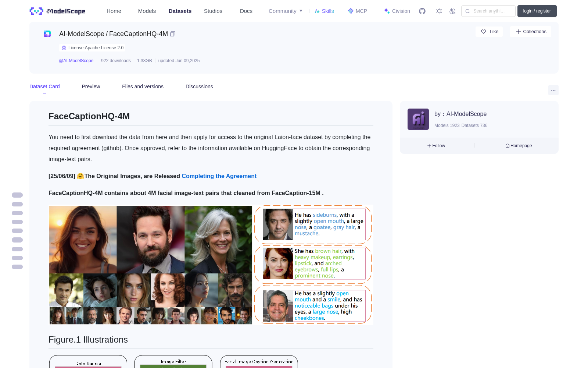Click 'Datasets 736' count text

click(x=474, y=125)
